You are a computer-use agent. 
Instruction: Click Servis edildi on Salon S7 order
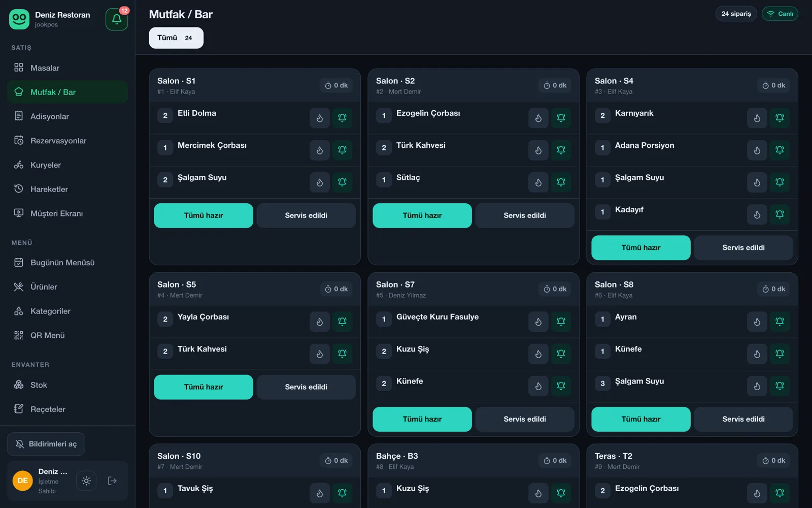(x=525, y=419)
